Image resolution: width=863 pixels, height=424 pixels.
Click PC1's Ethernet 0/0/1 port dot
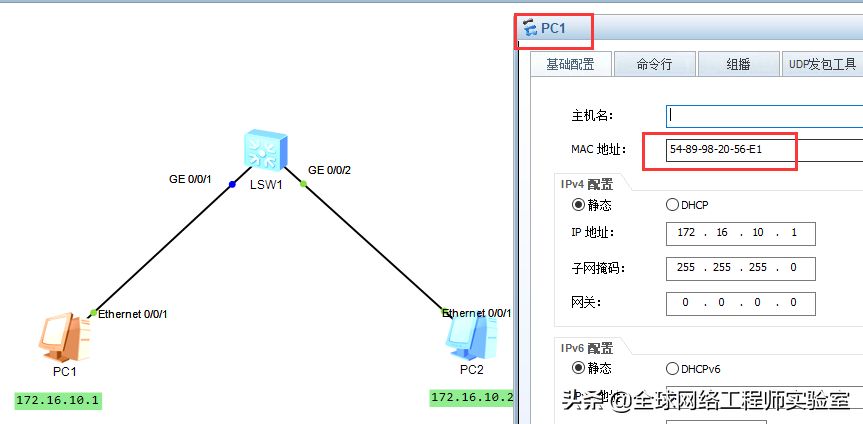pos(93,313)
